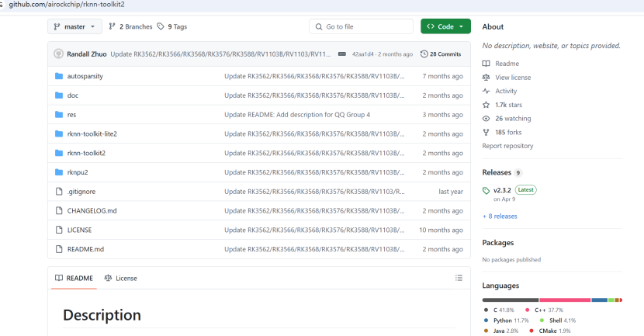Open the v2.3.2 latest release

coord(502,190)
